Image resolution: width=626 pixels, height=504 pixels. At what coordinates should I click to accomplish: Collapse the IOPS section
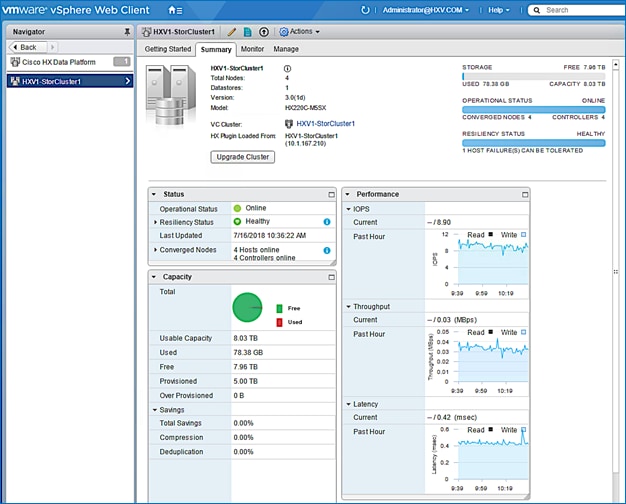pos(349,209)
